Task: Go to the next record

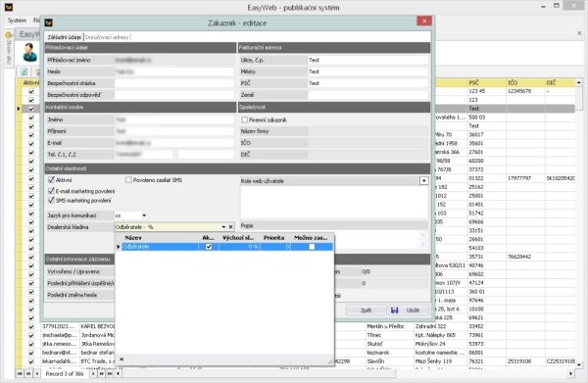Action: [93, 373]
